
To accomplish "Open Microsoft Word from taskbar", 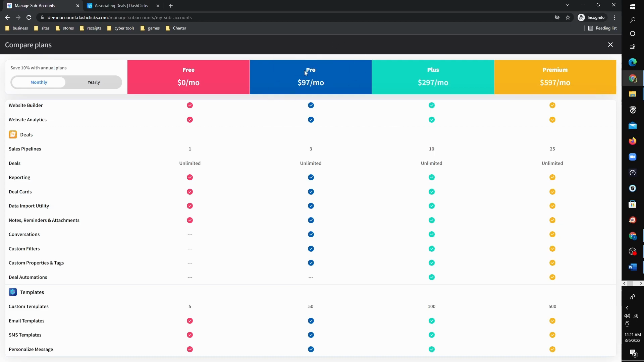I will [x=633, y=267].
